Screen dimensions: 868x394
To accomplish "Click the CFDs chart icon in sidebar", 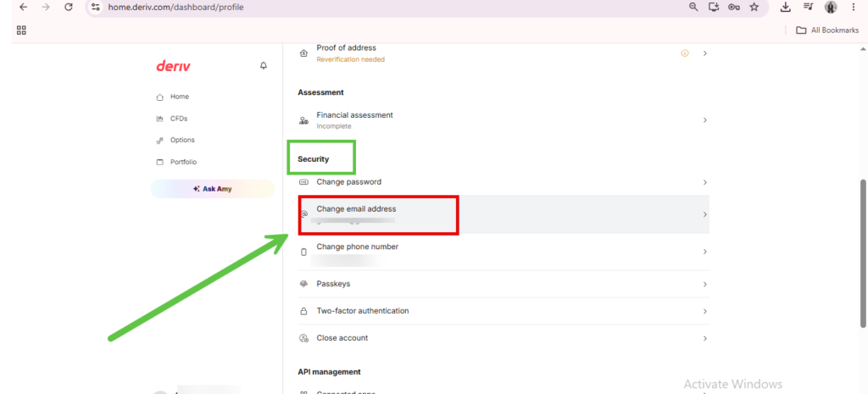I will (x=160, y=119).
